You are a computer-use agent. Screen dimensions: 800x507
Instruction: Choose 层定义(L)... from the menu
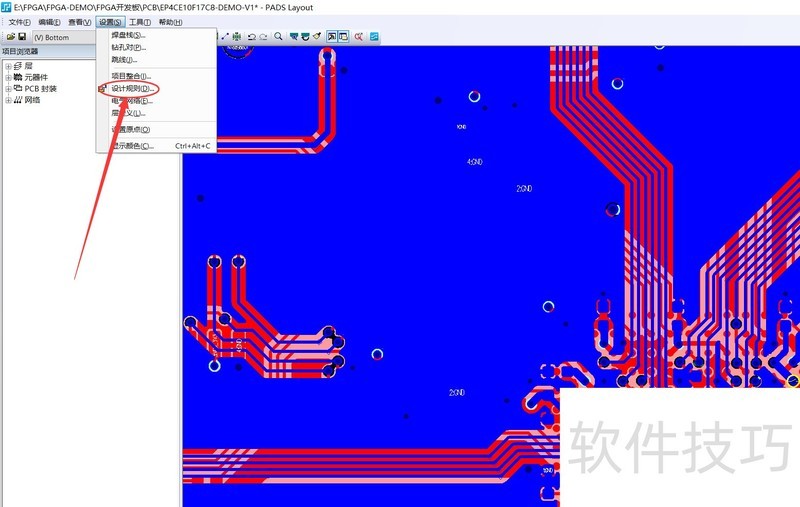point(156,113)
